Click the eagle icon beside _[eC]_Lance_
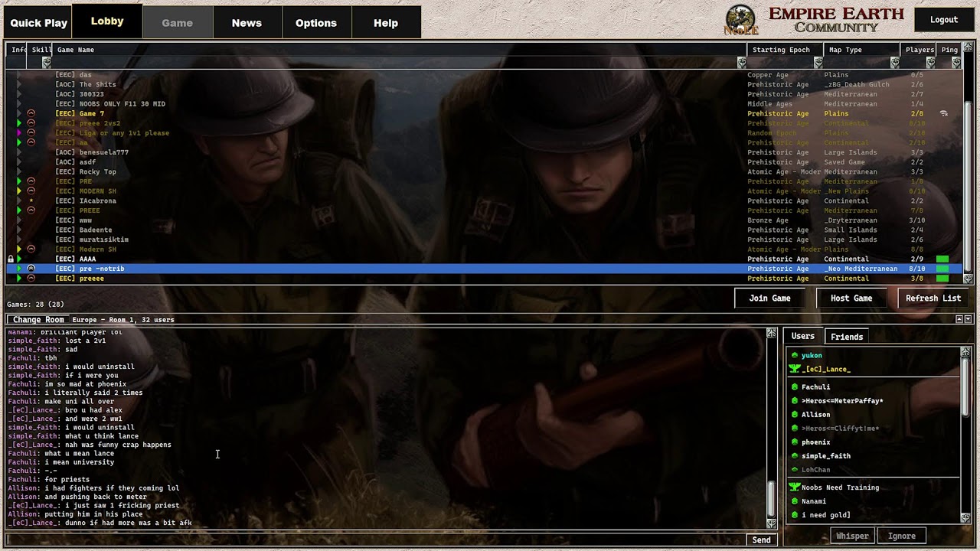980x551 pixels. click(795, 369)
